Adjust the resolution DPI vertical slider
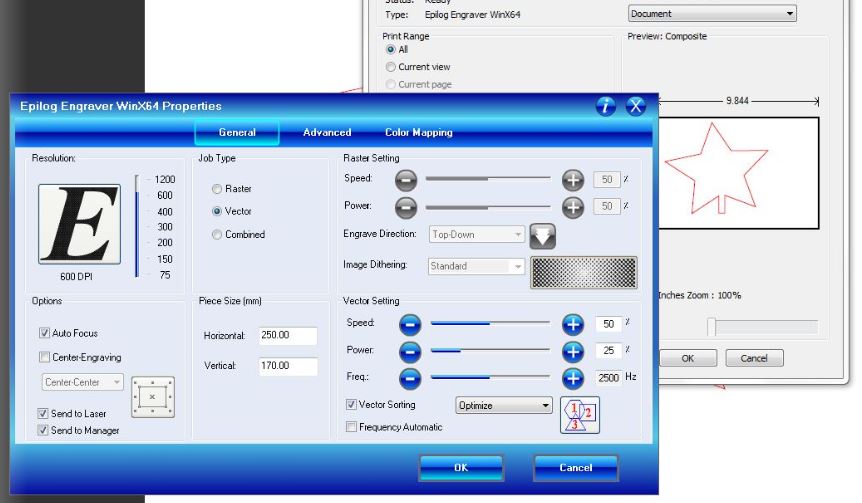The image size is (862, 503). (x=137, y=226)
